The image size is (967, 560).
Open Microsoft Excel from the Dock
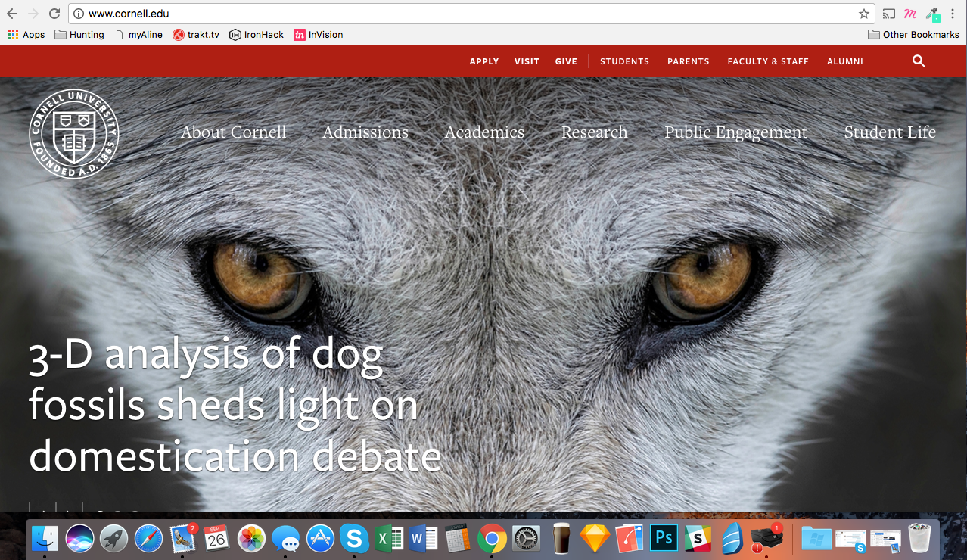point(389,539)
